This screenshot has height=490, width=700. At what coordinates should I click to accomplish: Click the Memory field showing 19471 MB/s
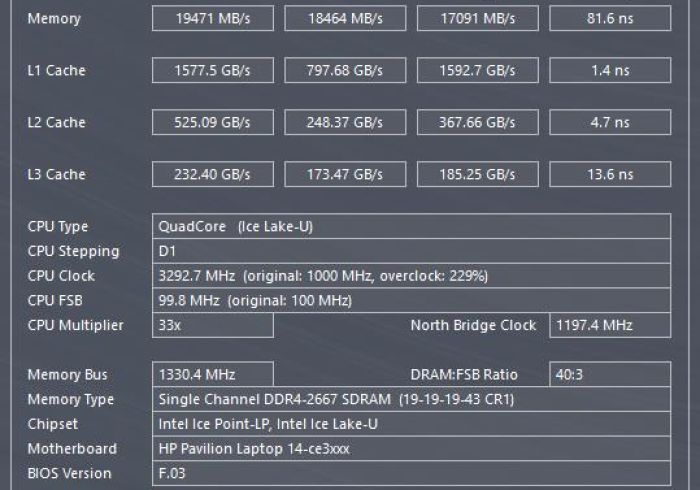(212, 18)
